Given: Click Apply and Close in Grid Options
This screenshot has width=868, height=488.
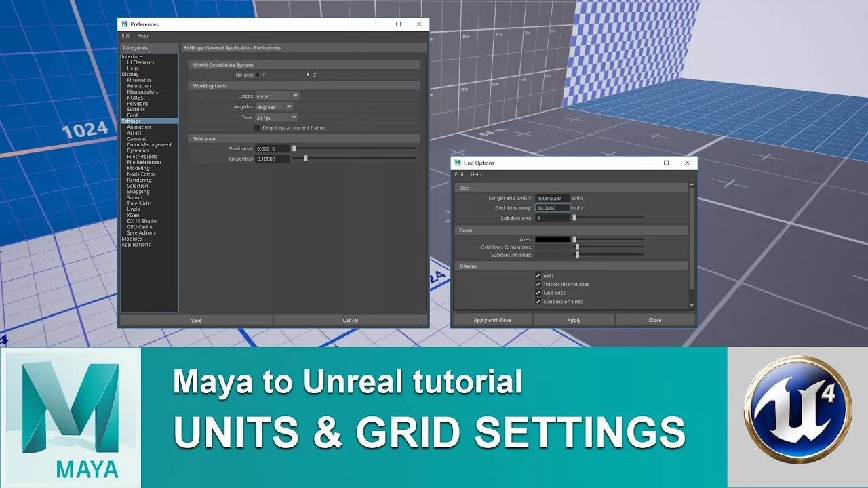Looking at the screenshot, I should (x=492, y=320).
